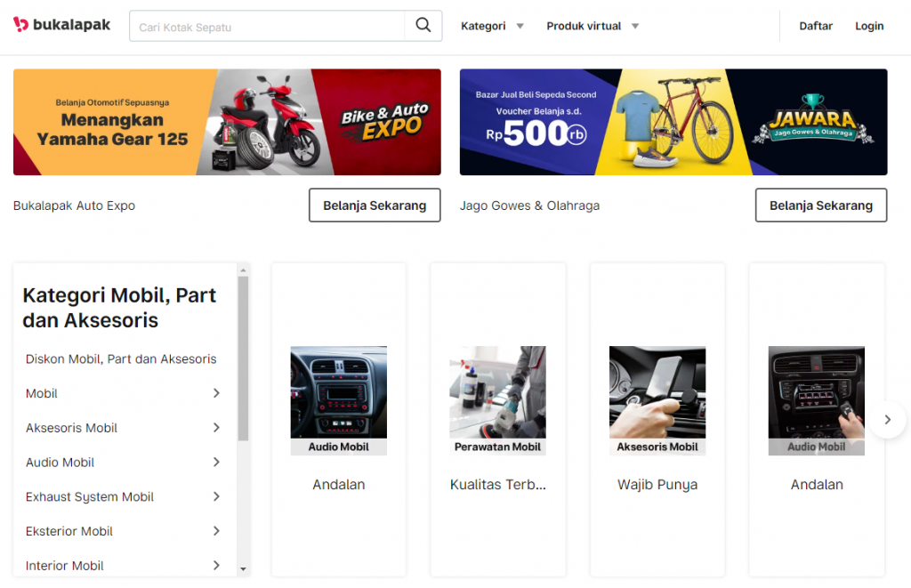This screenshot has width=911, height=588.
Task: Go to the Daftar registration page
Action: tap(816, 26)
